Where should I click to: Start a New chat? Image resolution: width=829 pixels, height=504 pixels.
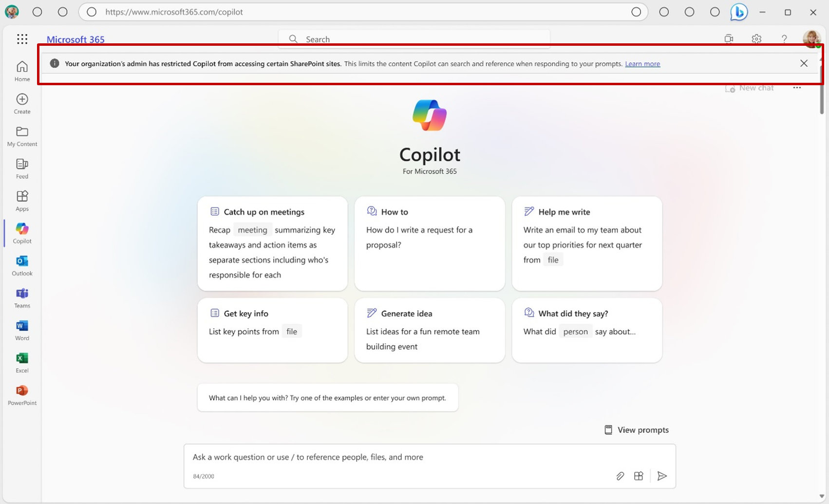[x=750, y=88]
